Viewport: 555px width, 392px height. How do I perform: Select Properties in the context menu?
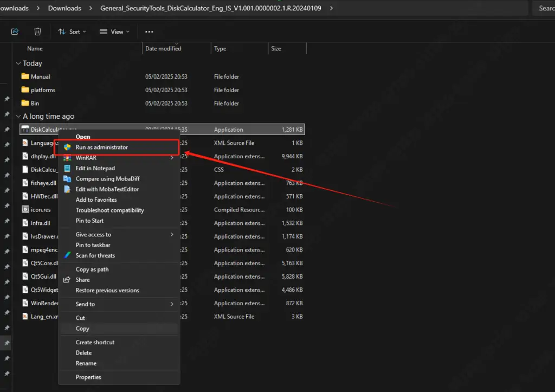(x=88, y=377)
